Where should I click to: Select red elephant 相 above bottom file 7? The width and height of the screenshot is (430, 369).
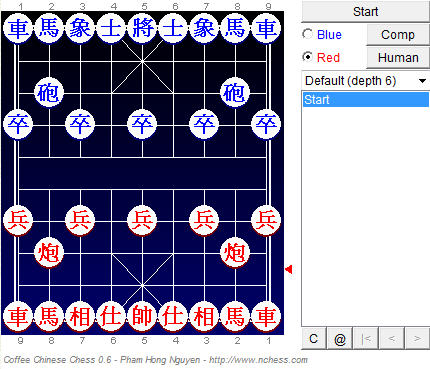point(80,316)
